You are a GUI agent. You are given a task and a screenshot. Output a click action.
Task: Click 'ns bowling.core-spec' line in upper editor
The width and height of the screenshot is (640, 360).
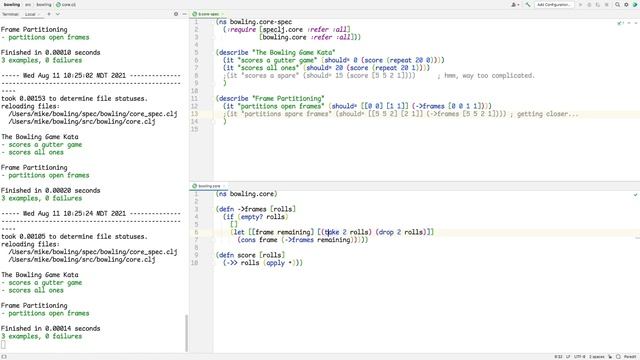[254, 22]
